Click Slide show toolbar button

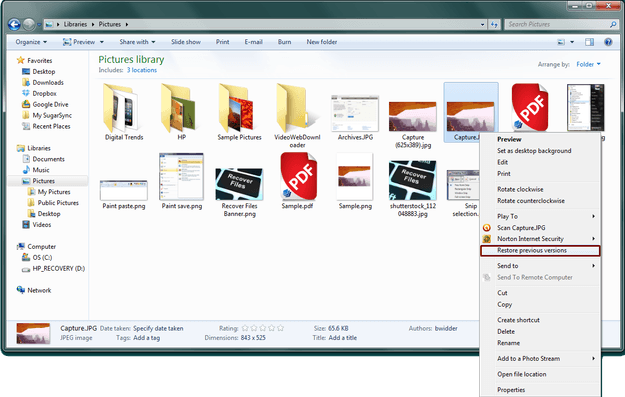pos(186,42)
